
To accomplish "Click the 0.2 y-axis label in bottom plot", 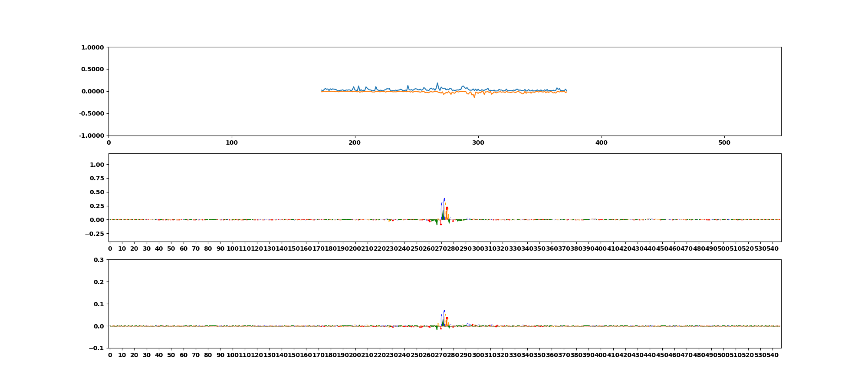I will (99, 282).
